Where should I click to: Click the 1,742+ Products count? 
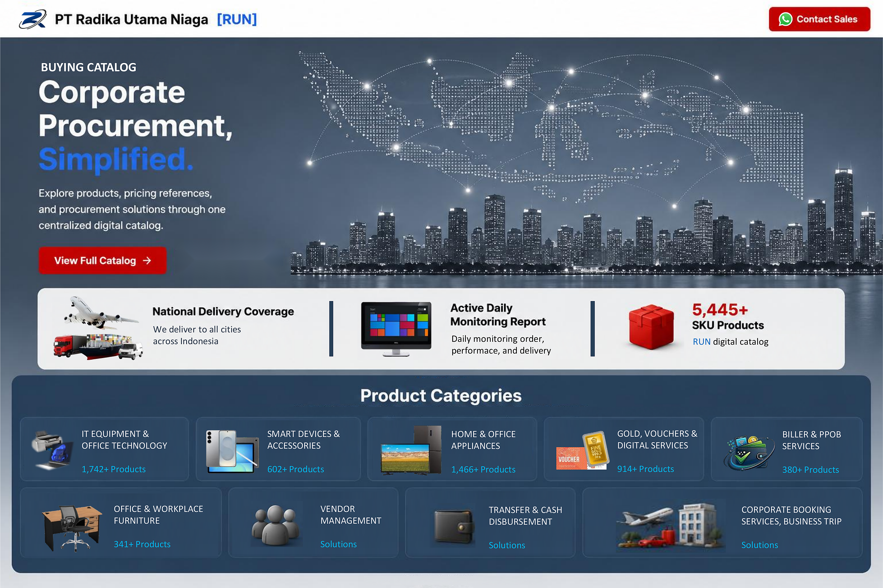113,469
